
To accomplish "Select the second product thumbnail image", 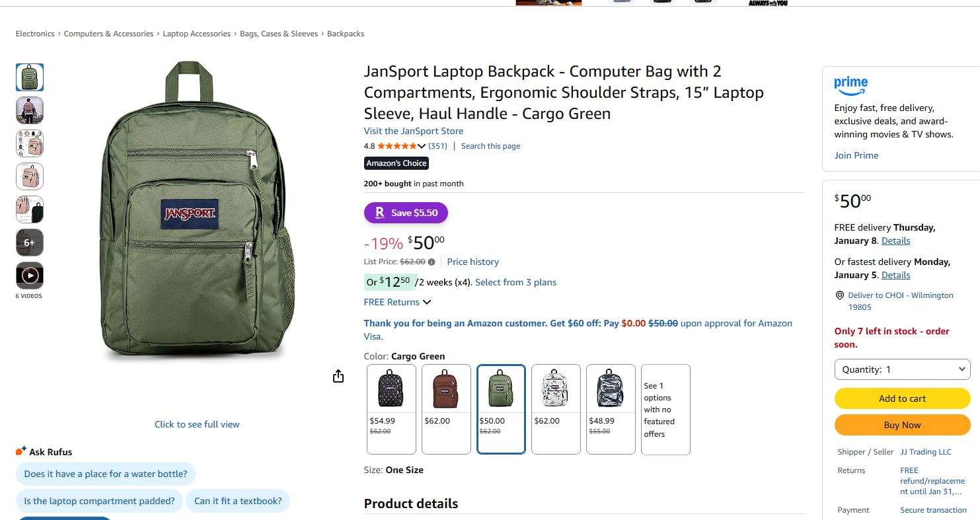I will (x=30, y=110).
